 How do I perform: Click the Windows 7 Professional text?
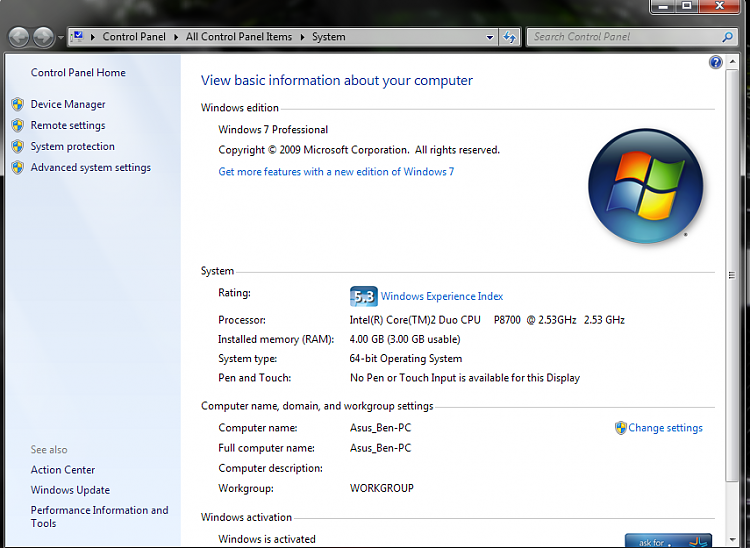pyautogui.click(x=273, y=130)
